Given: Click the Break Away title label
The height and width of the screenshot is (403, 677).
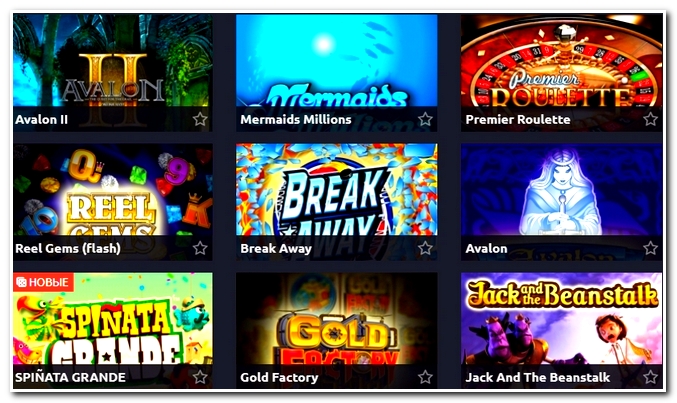Looking at the screenshot, I should tap(276, 248).
